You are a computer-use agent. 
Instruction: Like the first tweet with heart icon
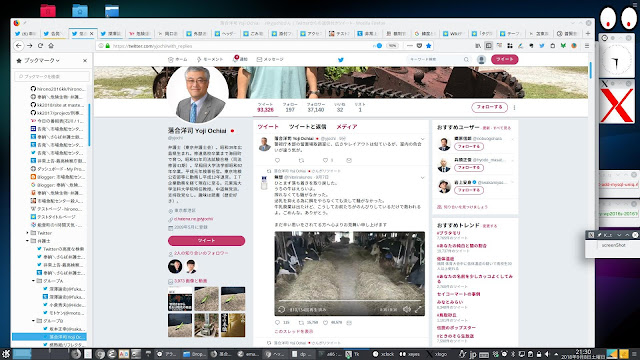(x=325, y=160)
